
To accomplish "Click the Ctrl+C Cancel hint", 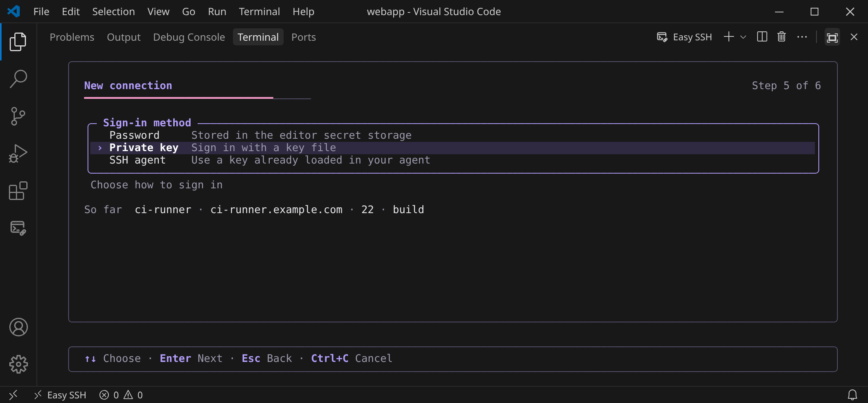I will [x=351, y=358].
